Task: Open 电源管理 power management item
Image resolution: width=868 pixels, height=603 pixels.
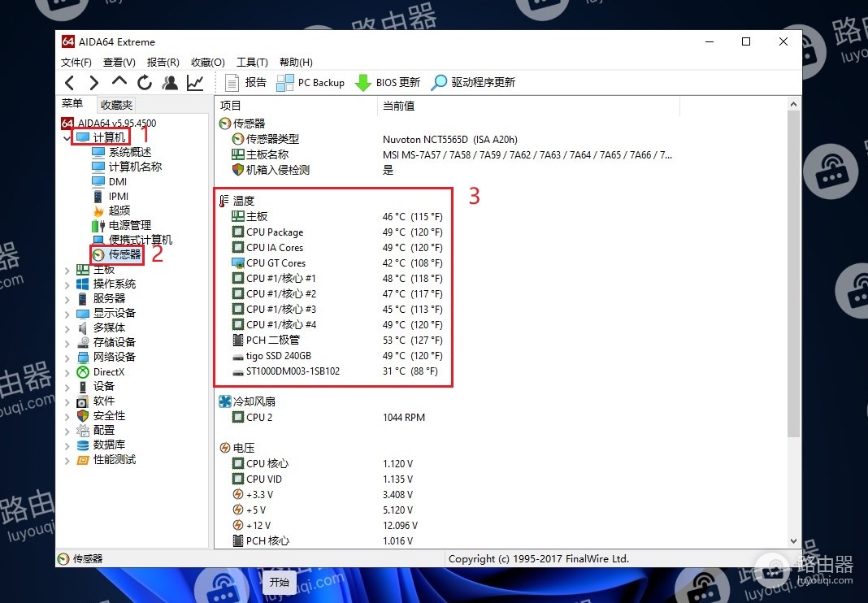Action: [x=122, y=225]
